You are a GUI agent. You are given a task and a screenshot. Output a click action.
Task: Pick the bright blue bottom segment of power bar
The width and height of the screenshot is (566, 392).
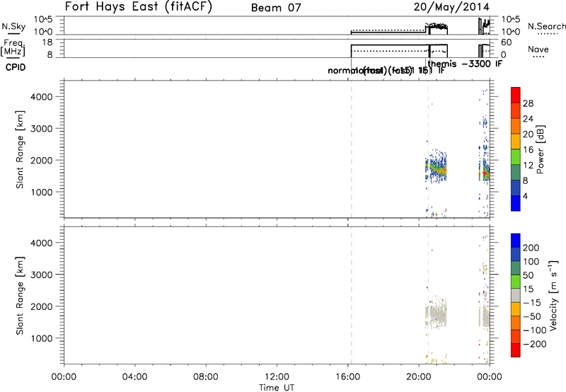[516, 203]
